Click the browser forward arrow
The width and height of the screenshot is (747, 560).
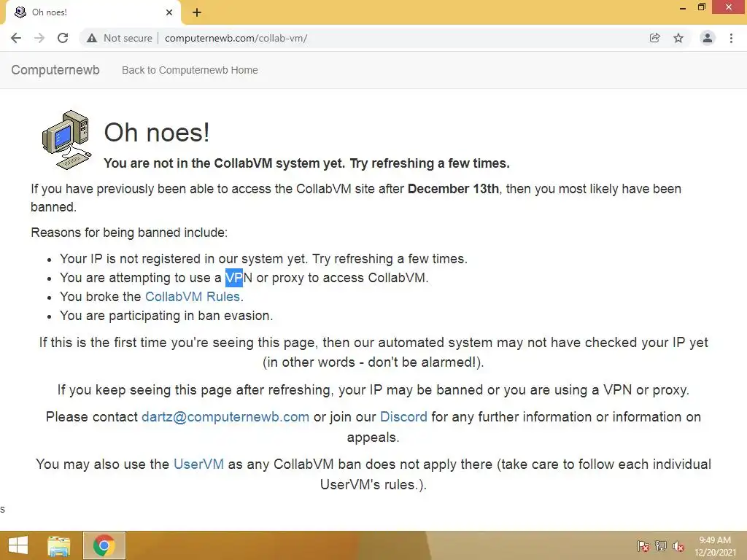point(39,38)
